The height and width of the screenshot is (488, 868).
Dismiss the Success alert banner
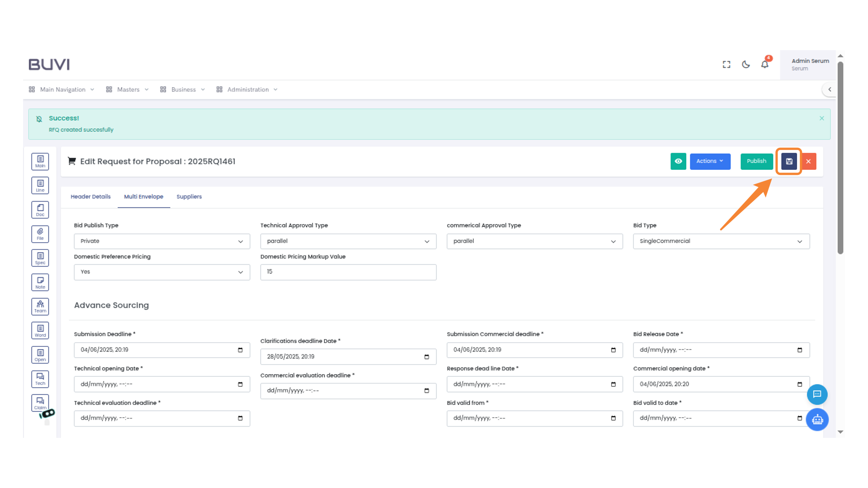coord(822,118)
